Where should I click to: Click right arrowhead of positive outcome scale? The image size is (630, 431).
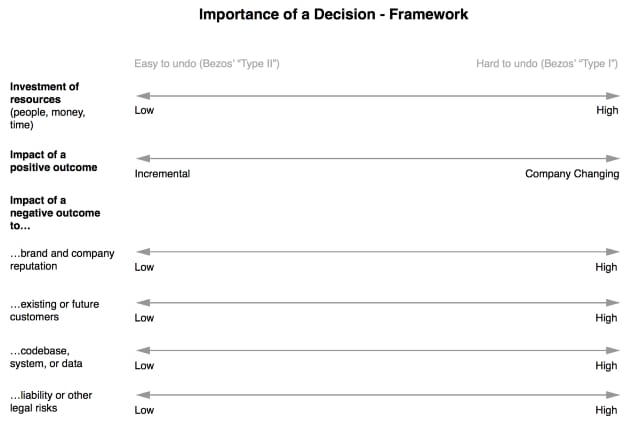pyautogui.click(x=613, y=158)
